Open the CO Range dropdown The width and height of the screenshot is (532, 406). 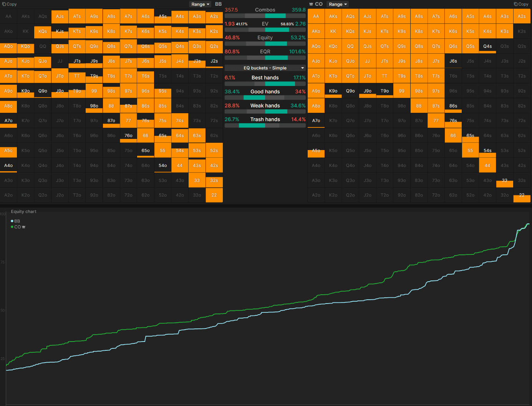point(338,4)
